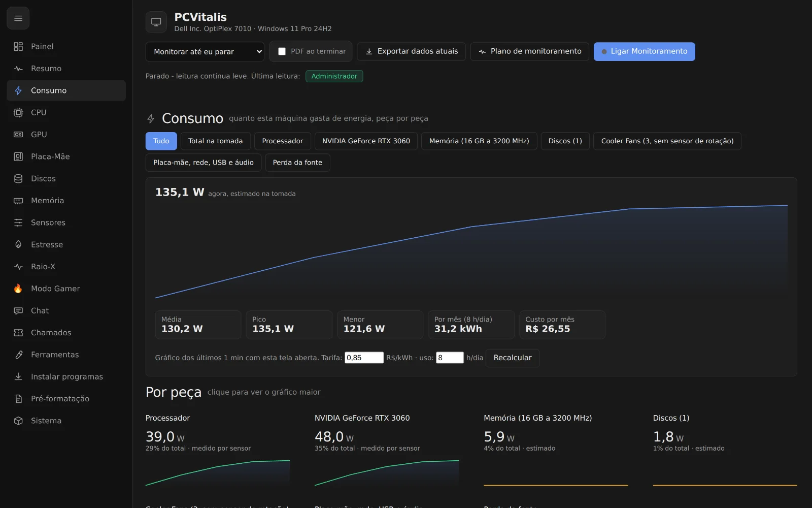
Task: Click the Por mês 31,2 kWh stat
Action: tap(471, 325)
